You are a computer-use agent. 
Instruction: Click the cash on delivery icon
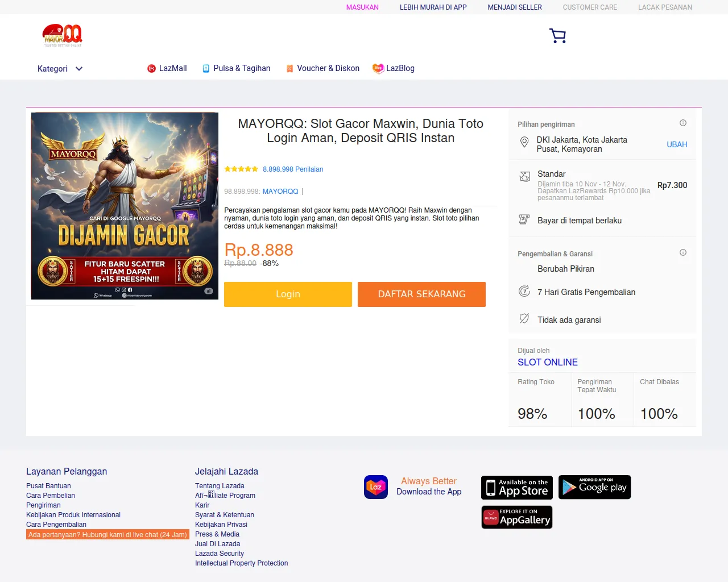coord(524,219)
